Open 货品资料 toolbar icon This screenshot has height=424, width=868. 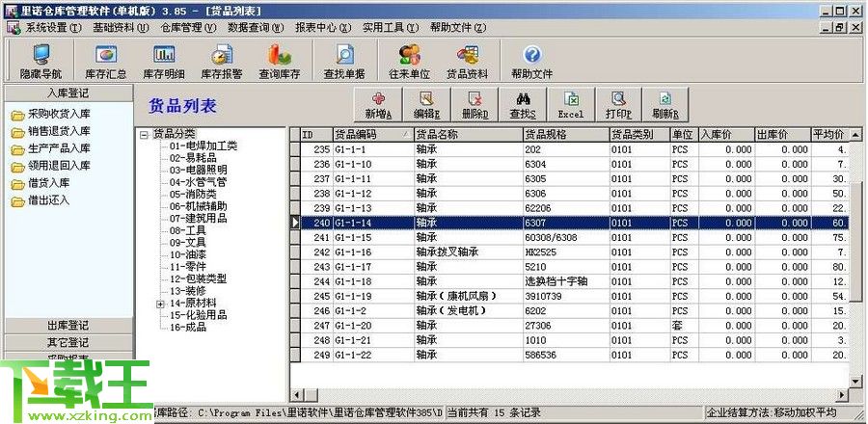click(x=467, y=62)
